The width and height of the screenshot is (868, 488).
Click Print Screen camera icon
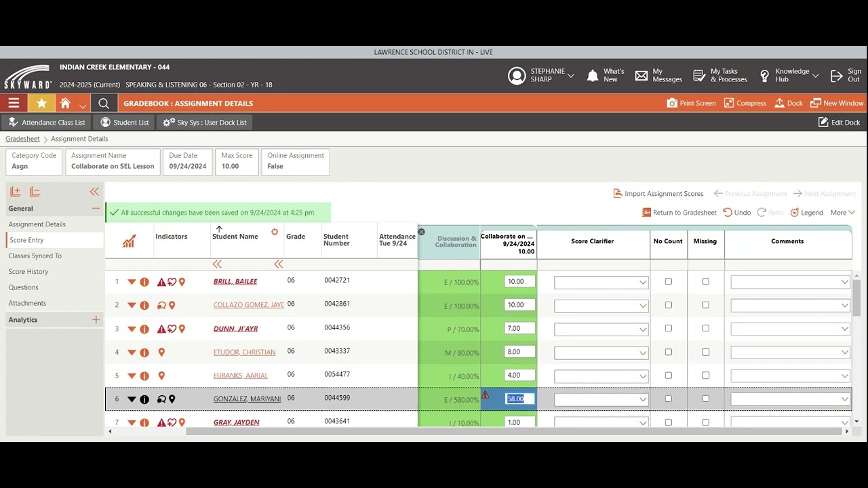tap(672, 103)
